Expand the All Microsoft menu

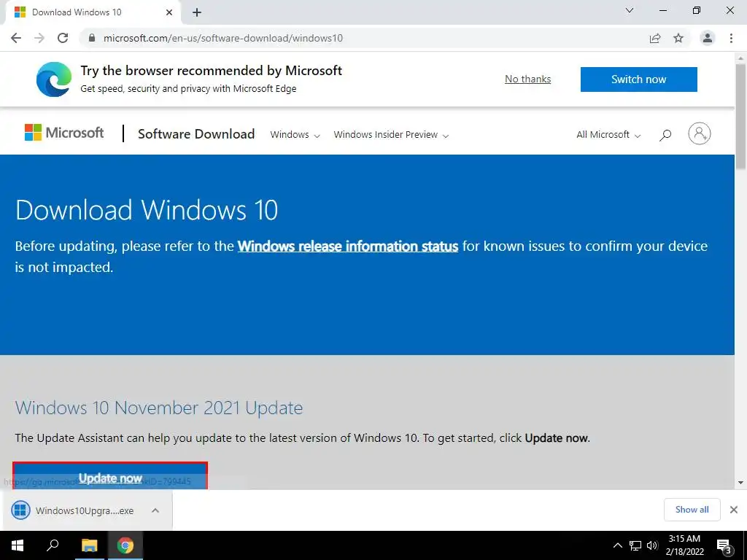(608, 135)
